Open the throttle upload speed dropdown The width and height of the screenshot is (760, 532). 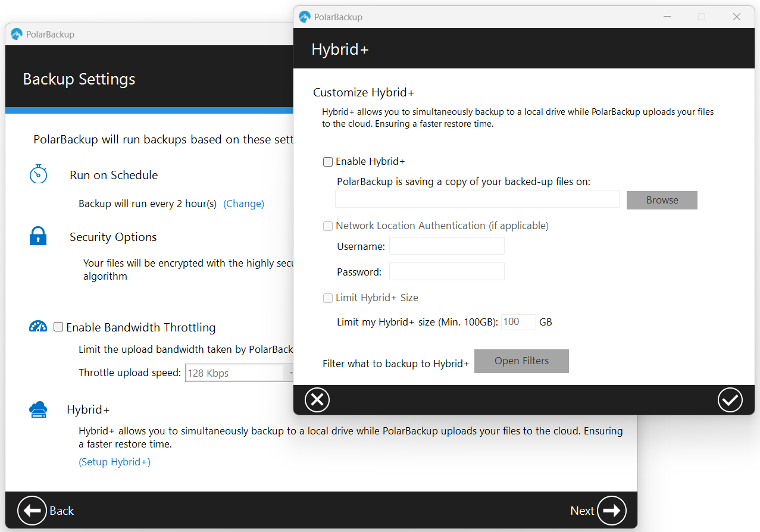point(290,373)
